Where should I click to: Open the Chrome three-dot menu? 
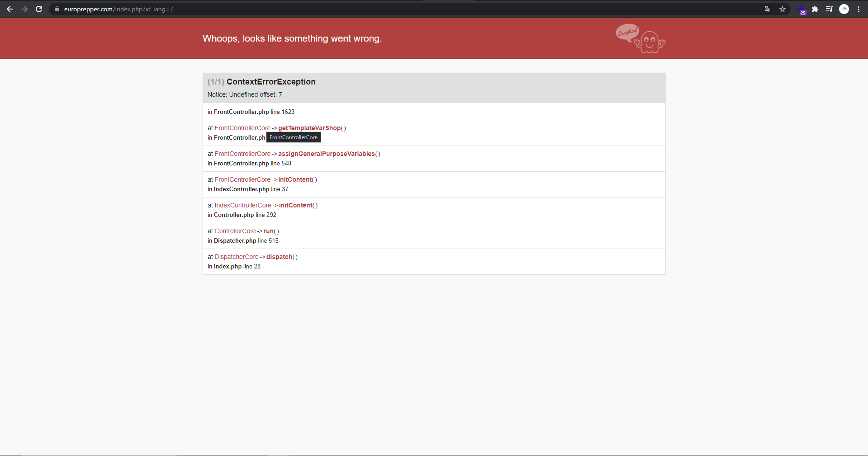[859, 9]
